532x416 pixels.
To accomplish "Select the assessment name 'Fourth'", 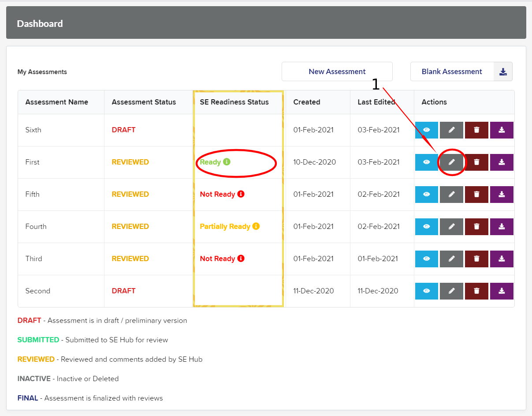I will 36,226.
